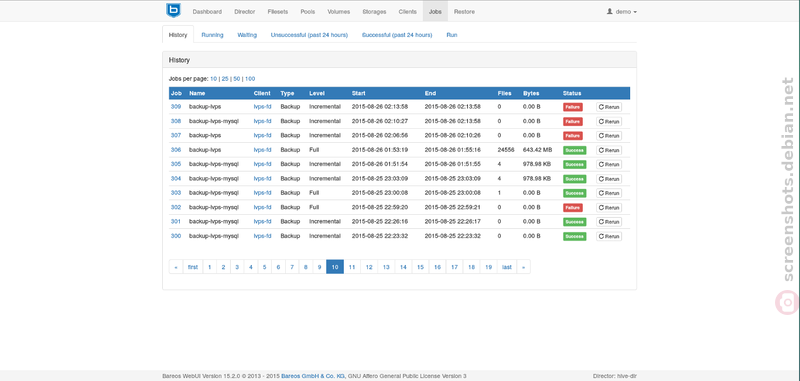This screenshot has width=800, height=381.
Task: Rerun failed job 302
Action: click(x=609, y=208)
